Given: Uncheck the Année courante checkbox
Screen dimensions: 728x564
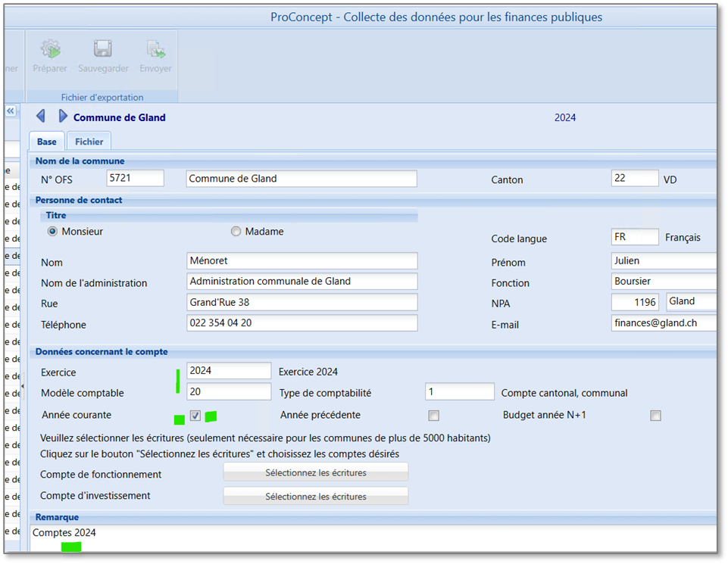Looking at the screenshot, I should click(195, 416).
